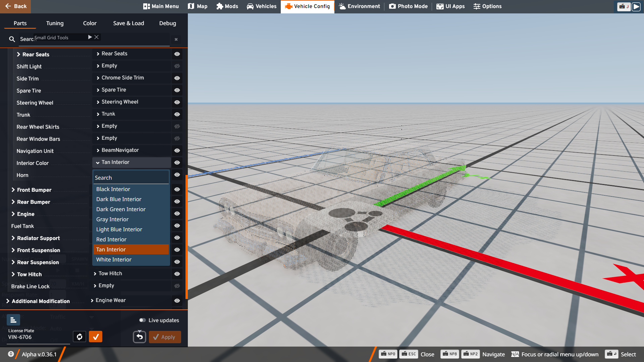
Task: Click the Apply button
Action: [x=165, y=337]
